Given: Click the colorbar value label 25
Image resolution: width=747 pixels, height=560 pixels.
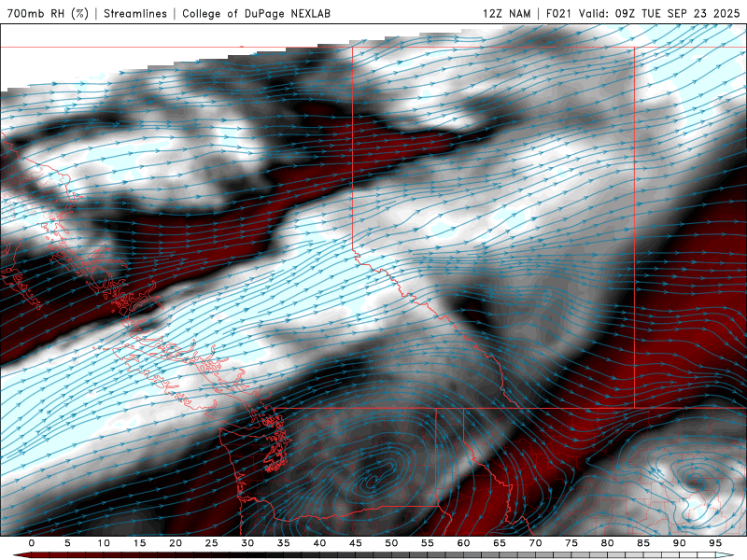Looking at the screenshot, I should (212, 543).
